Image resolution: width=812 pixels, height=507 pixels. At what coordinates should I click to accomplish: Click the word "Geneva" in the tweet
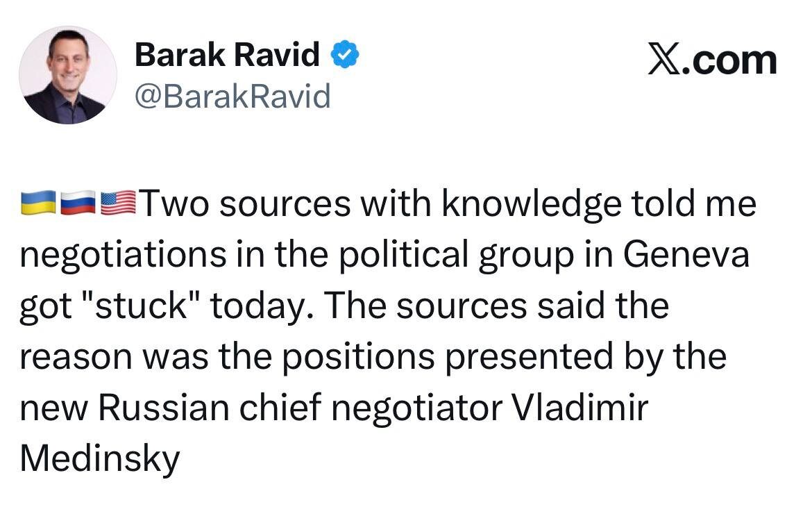pyautogui.click(x=686, y=254)
